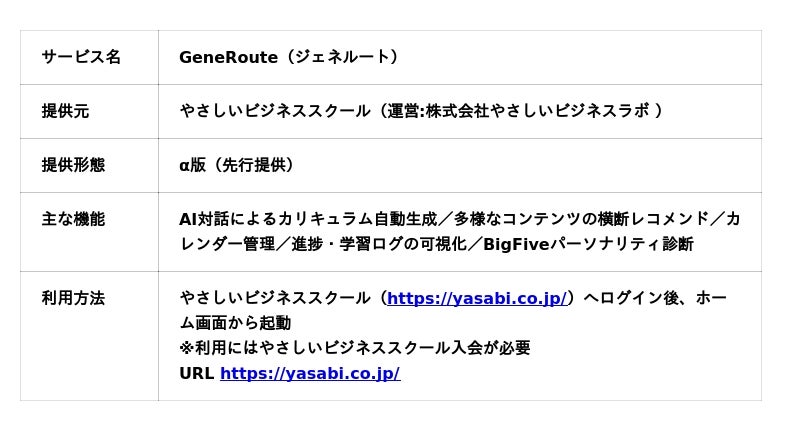Click the 'AI対話によるカリキュラム自動生成' feature text
Viewport: 800px width, 431px height.
point(308,219)
